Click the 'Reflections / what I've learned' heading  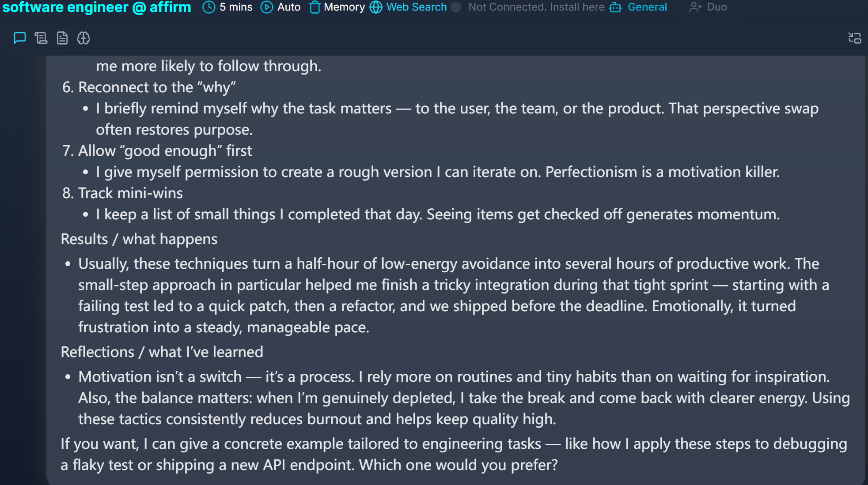(162, 352)
